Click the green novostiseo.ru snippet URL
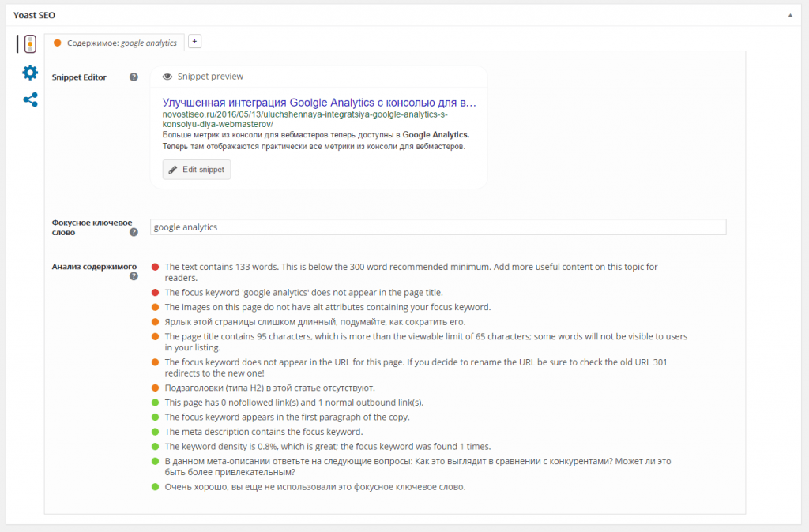 point(305,119)
